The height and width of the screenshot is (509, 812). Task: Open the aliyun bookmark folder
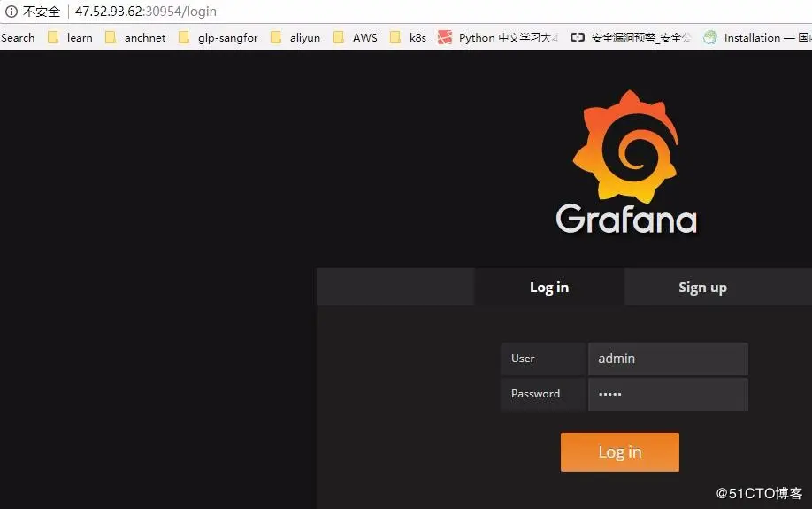pyautogui.click(x=295, y=37)
